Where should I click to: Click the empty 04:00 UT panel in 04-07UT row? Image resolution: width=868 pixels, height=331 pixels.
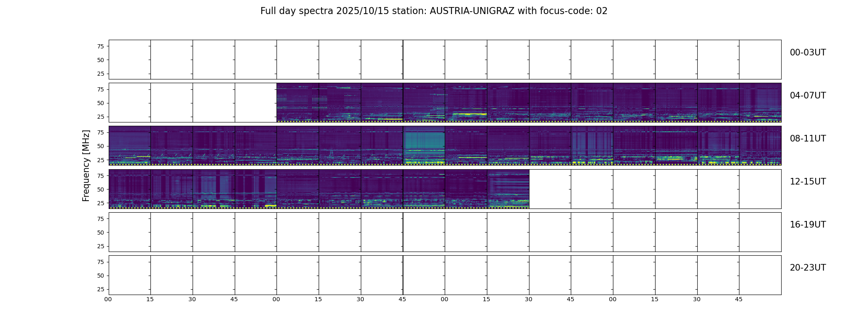(x=130, y=103)
